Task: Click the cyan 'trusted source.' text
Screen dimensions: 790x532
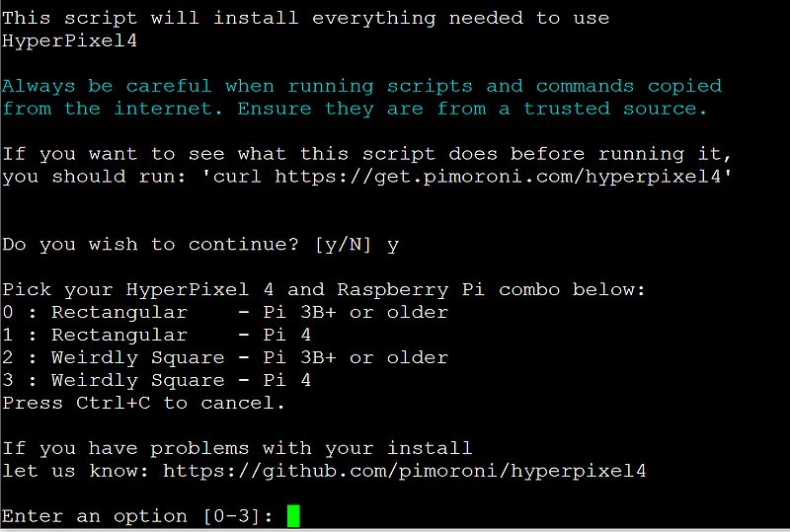Action: click(615, 109)
